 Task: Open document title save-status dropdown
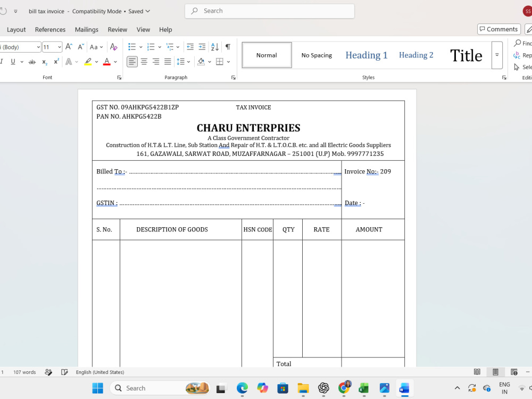pyautogui.click(x=148, y=11)
